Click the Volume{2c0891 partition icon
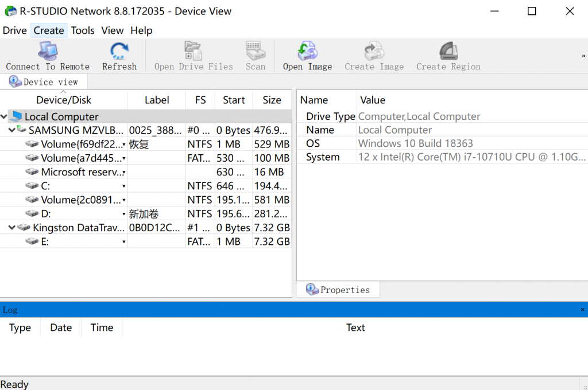588x390 pixels. click(x=32, y=200)
